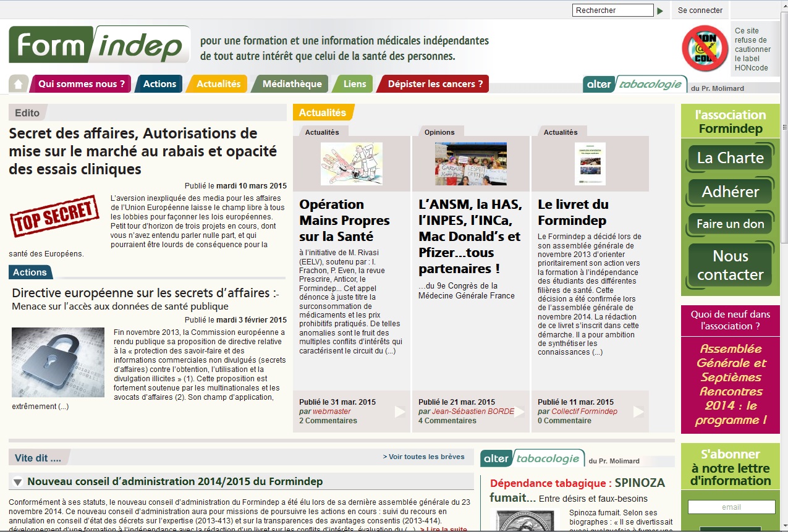Click the anti-HONcode badge icon
This screenshot has height=532, width=788.
[x=705, y=48]
